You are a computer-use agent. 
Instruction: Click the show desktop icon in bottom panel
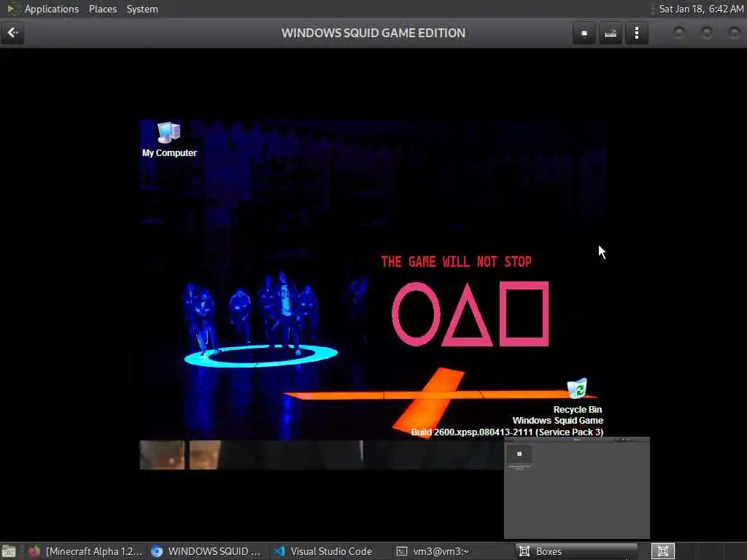pyautogui.click(x=9, y=552)
